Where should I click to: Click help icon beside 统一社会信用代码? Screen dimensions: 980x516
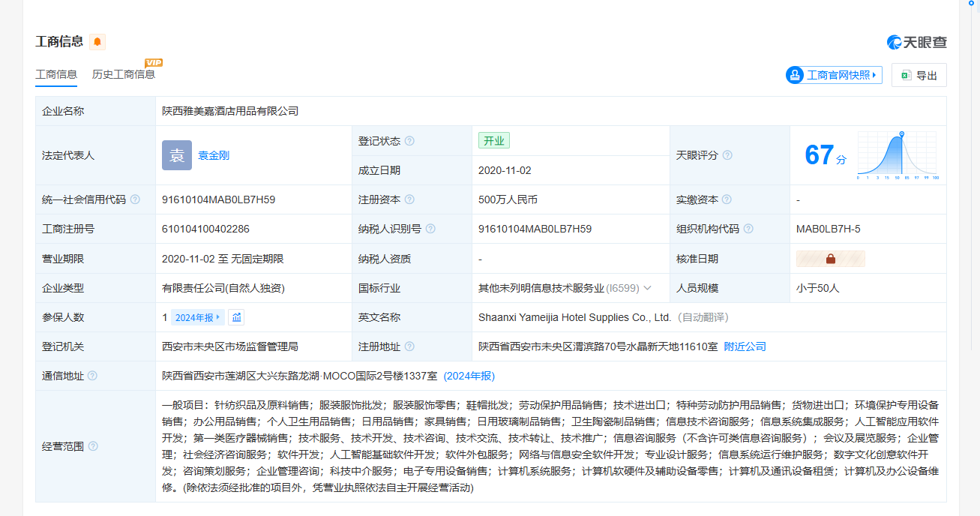point(135,199)
